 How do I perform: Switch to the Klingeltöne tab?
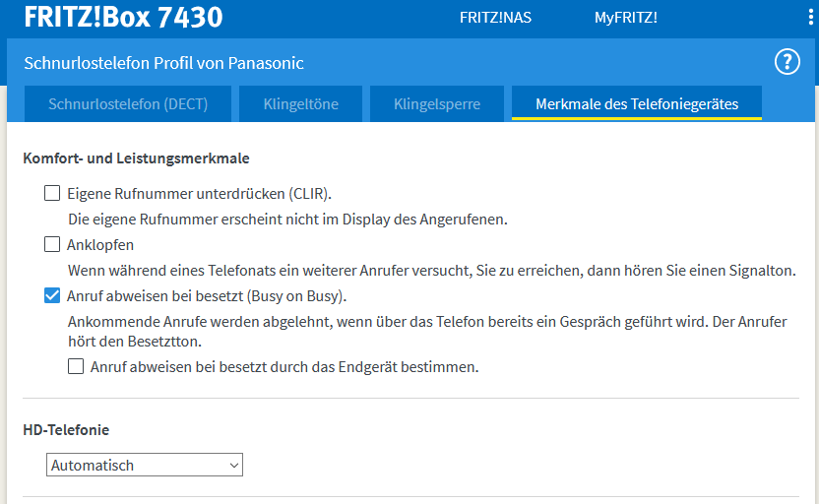(301, 104)
